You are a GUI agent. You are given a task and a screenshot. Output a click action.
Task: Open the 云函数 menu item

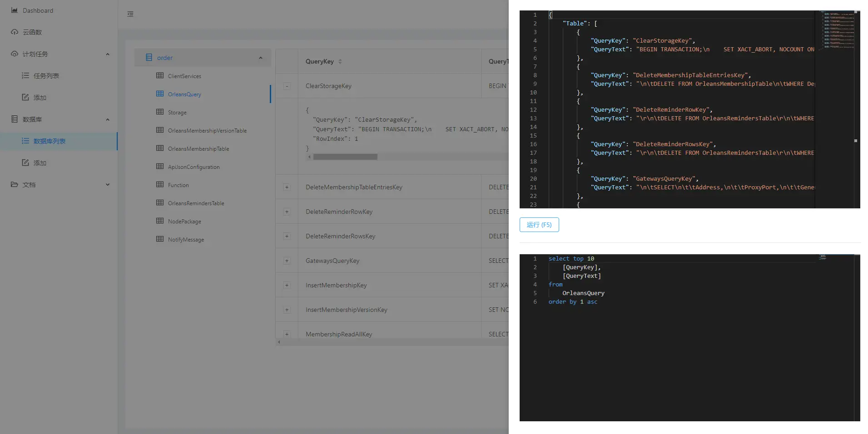[59, 32]
